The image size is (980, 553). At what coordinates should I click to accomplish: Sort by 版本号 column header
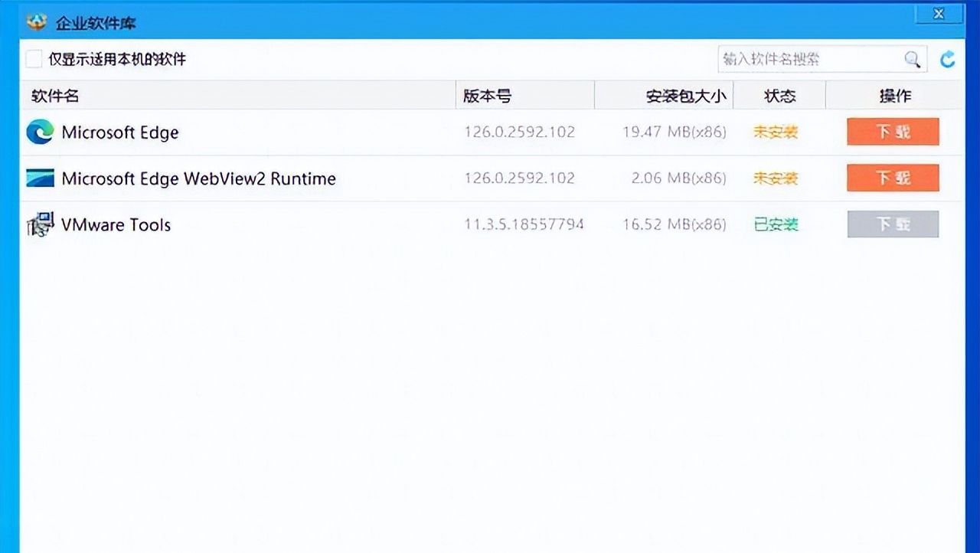525,96
